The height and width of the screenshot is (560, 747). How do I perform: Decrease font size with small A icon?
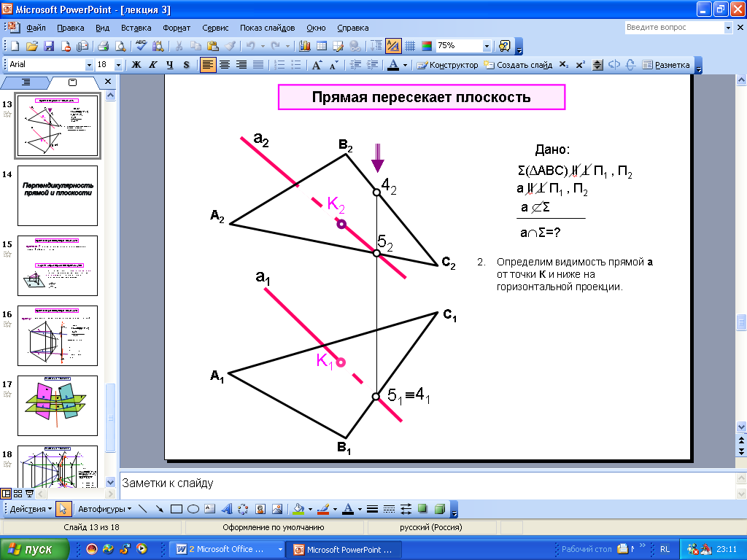334,65
